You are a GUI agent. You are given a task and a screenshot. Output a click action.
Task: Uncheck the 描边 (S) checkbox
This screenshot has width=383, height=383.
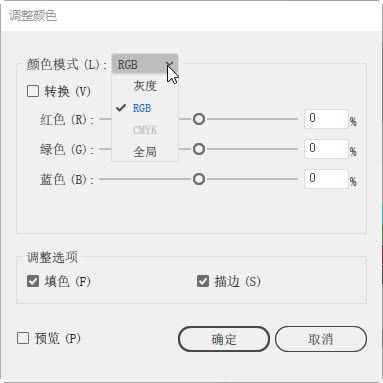[x=203, y=281]
